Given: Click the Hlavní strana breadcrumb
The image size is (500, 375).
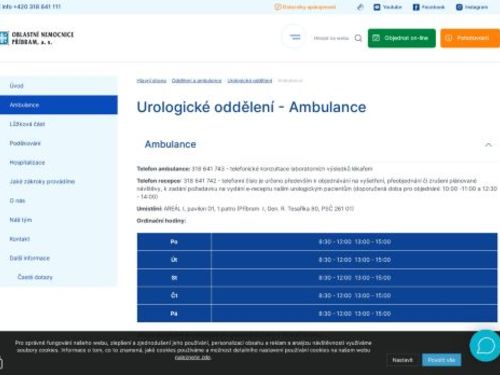Looking at the screenshot, I should (151, 81).
